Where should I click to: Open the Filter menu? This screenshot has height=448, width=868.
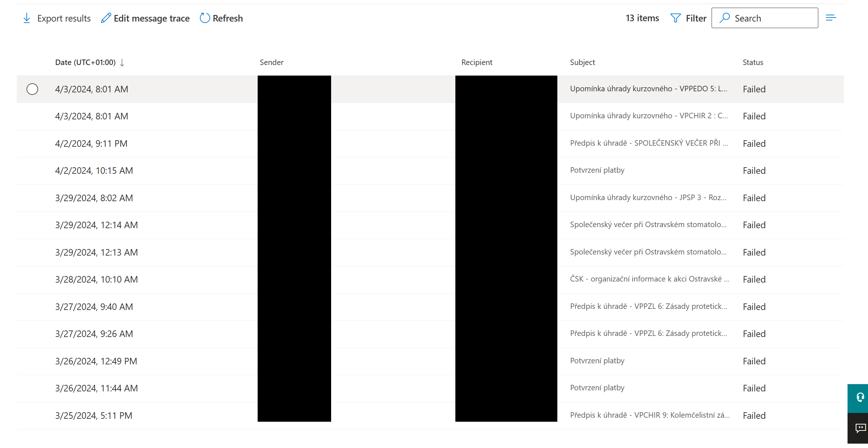[689, 18]
